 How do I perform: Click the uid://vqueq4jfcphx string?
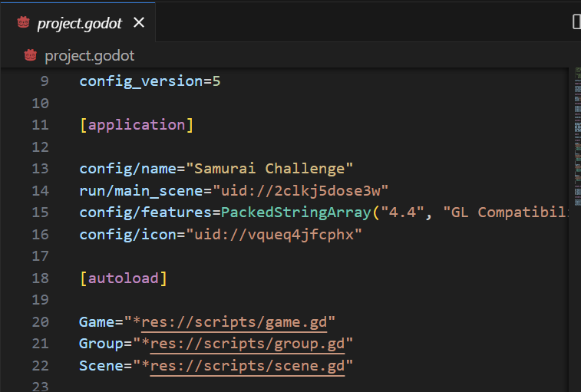[x=274, y=235]
